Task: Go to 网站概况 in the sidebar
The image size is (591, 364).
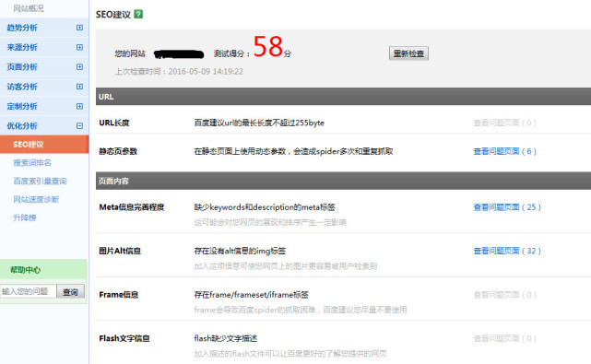Action: (x=29, y=8)
